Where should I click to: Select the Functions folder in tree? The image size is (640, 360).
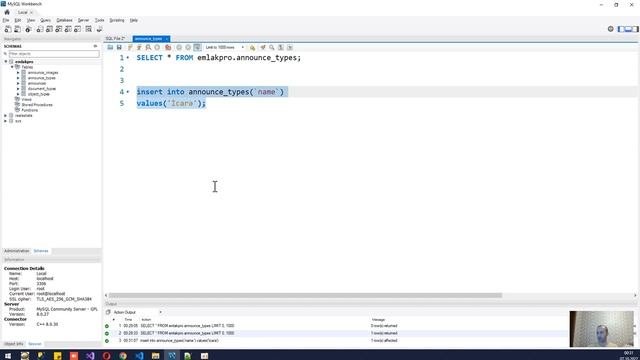pyautogui.click(x=29, y=110)
